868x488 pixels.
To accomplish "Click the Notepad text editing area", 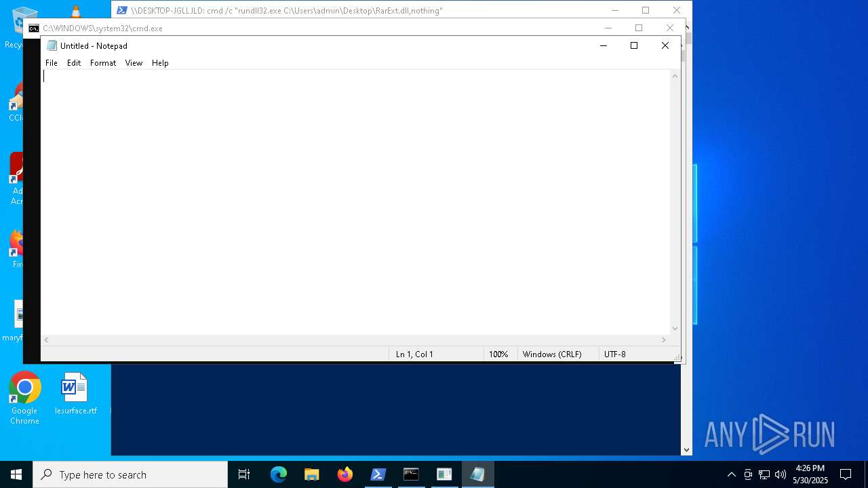I will [x=355, y=202].
